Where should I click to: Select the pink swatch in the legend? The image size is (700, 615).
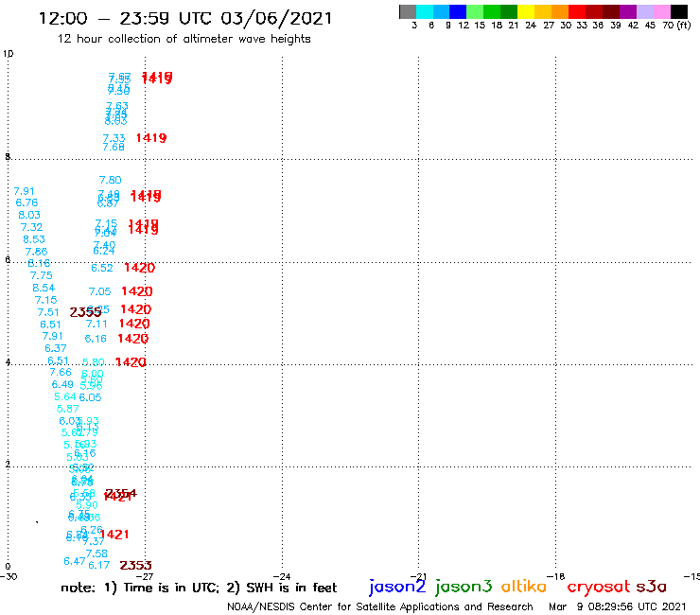click(x=661, y=11)
